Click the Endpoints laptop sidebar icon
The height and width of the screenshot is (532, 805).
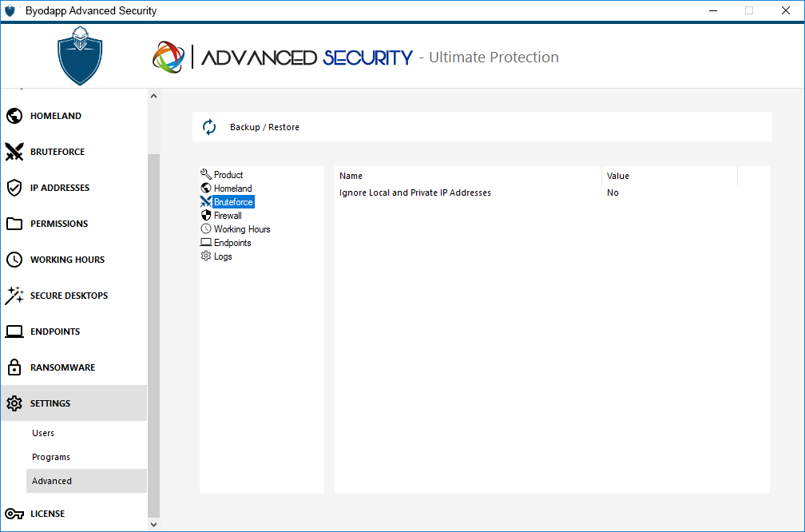click(14, 332)
